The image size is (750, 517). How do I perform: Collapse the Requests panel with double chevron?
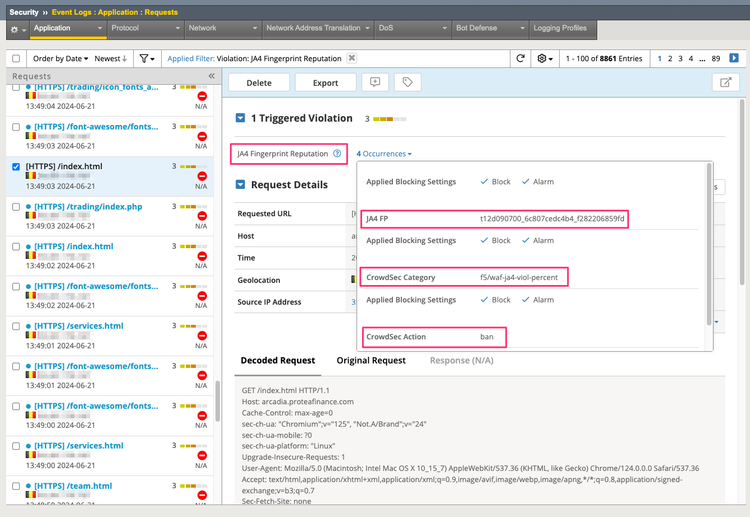coord(211,76)
